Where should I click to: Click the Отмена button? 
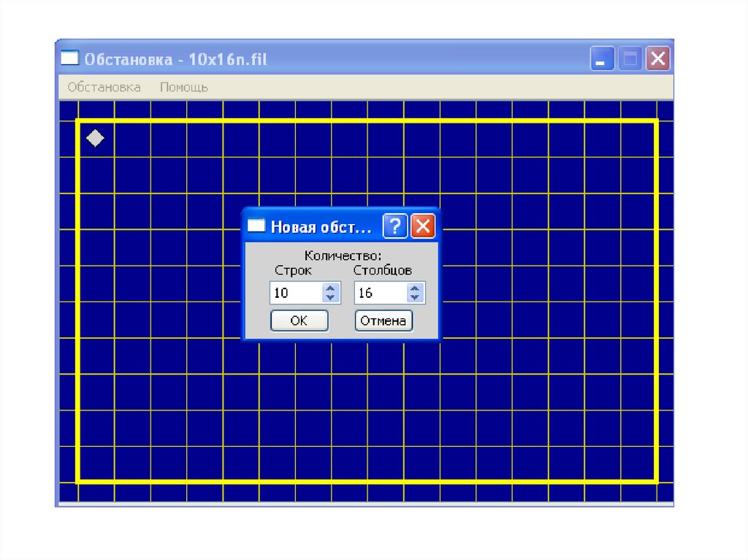(x=383, y=321)
